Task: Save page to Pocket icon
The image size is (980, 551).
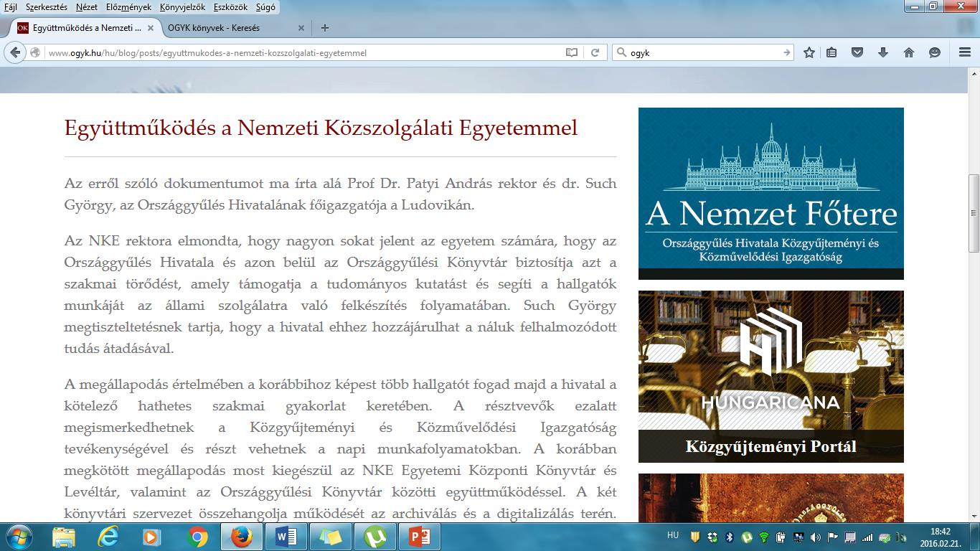Action: tap(857, 52)
